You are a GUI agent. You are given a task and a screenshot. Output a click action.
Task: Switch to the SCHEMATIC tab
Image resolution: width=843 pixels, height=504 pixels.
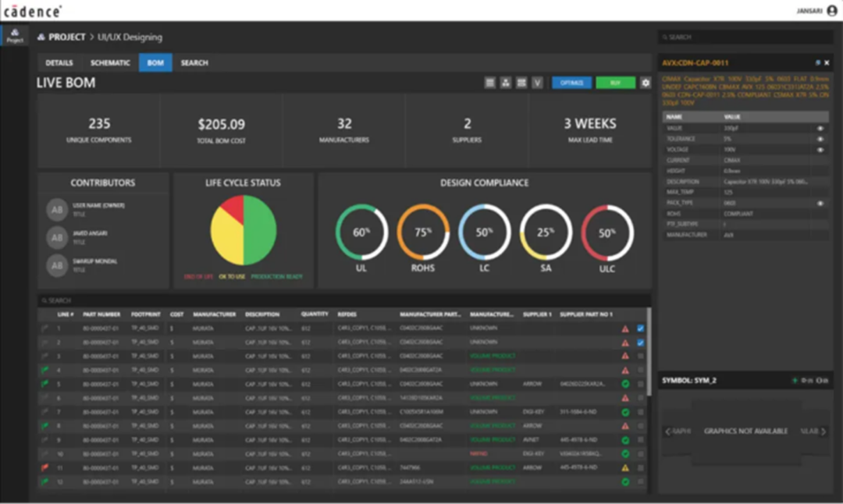110,62
